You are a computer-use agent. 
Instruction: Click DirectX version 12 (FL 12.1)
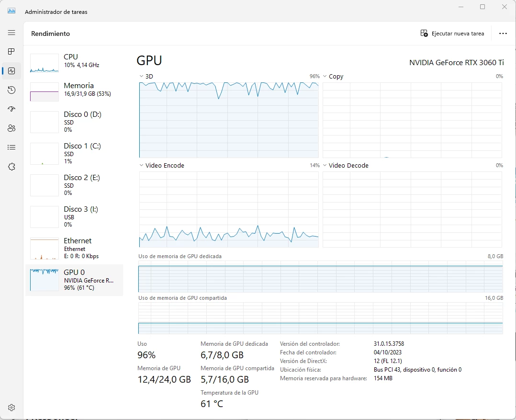click(x=388, y=361)
